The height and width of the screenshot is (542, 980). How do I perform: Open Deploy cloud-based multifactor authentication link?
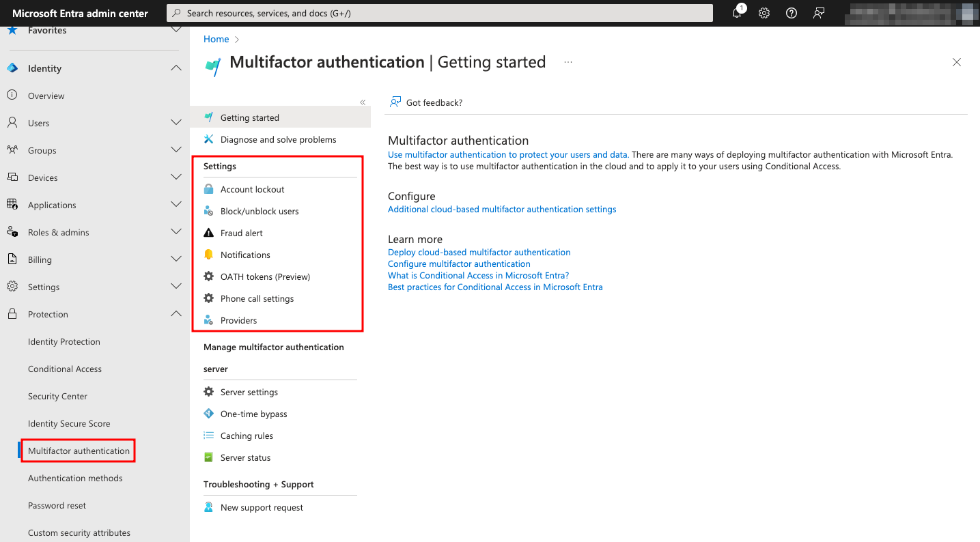(479, 253)
